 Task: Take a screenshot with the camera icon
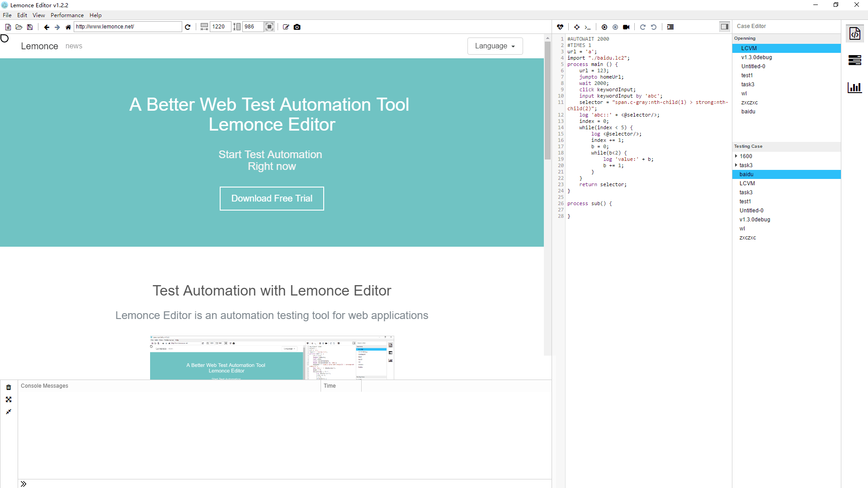pyautogui.click(x=297, y=27)
